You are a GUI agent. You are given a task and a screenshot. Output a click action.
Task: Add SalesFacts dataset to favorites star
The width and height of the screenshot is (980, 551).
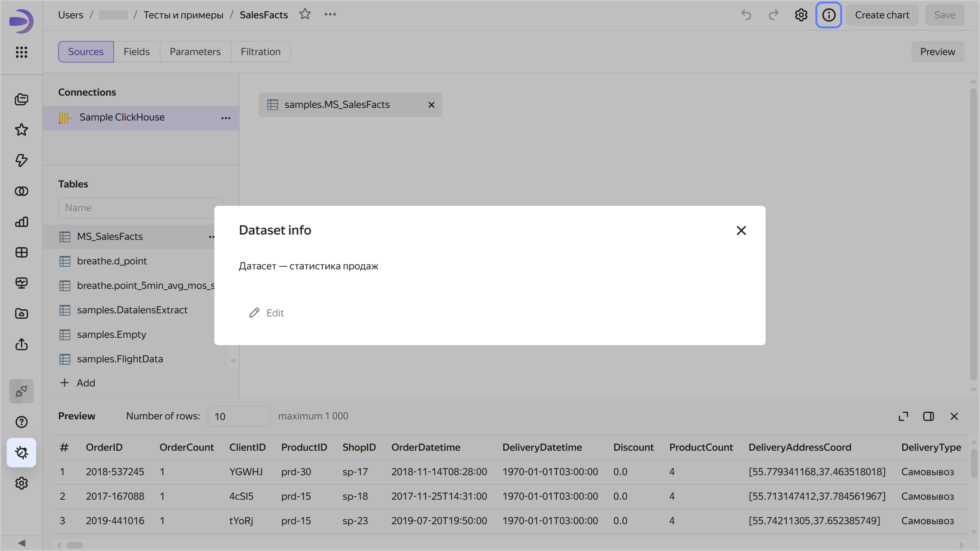tap(305, 15)
